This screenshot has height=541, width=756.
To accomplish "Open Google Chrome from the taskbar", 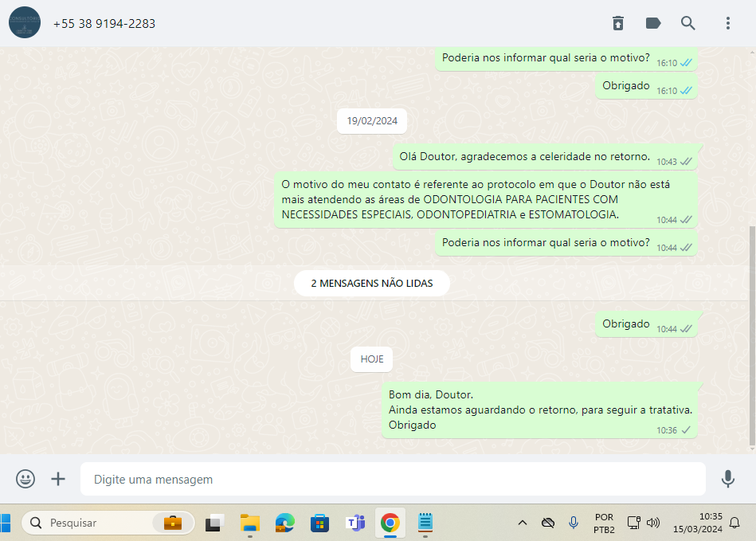I will click(x=390, y=523).
